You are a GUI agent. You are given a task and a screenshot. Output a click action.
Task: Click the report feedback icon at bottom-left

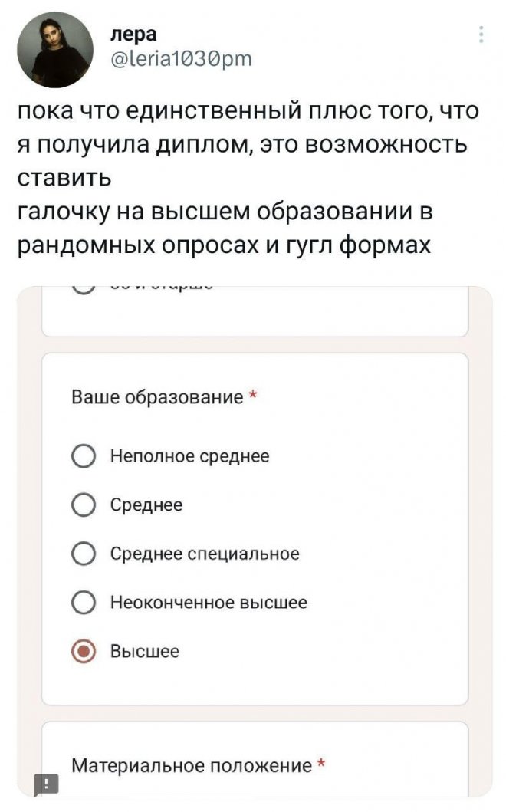tap(46, 784)
